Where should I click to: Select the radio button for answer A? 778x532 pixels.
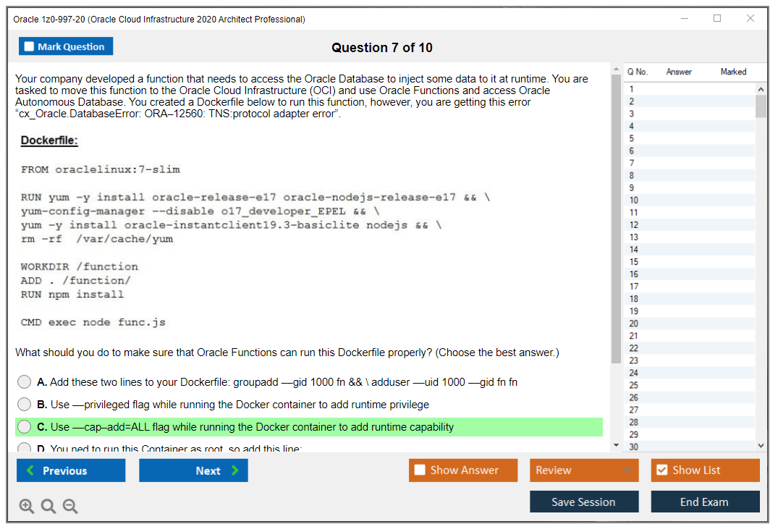pyautogui.click(x=24, y=381)
